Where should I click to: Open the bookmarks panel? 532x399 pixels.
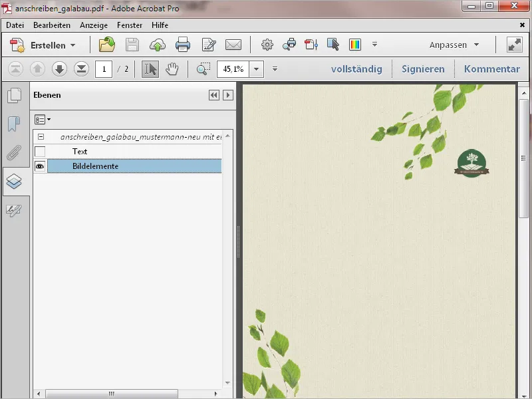tap(14, 124)
